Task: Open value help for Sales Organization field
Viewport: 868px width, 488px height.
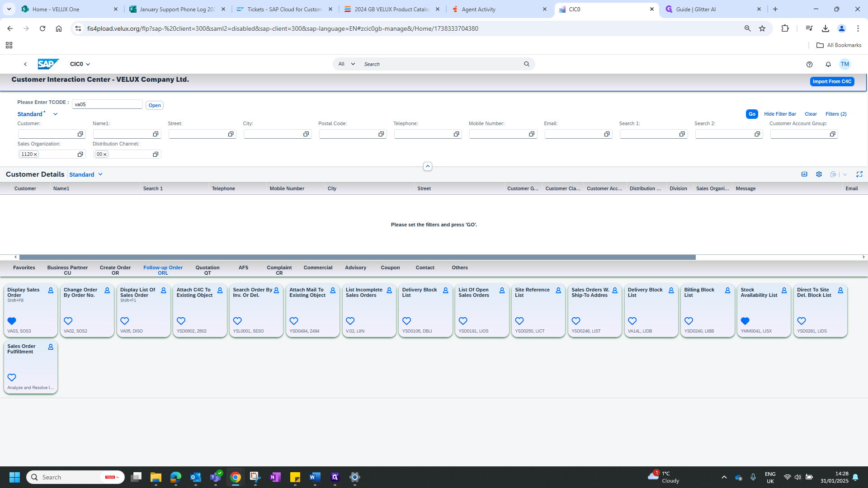Action: [80, 155]
